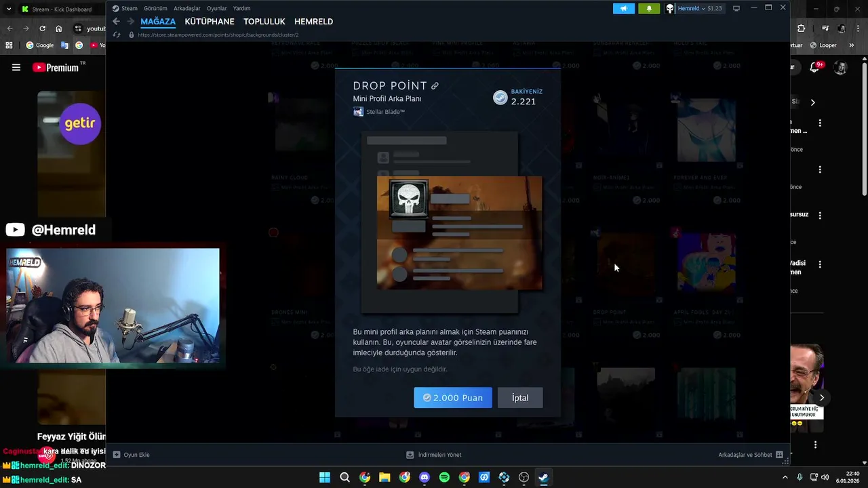The image size is (868, 488).
Task: Open Steam notifications green bell
Action: 649,8
